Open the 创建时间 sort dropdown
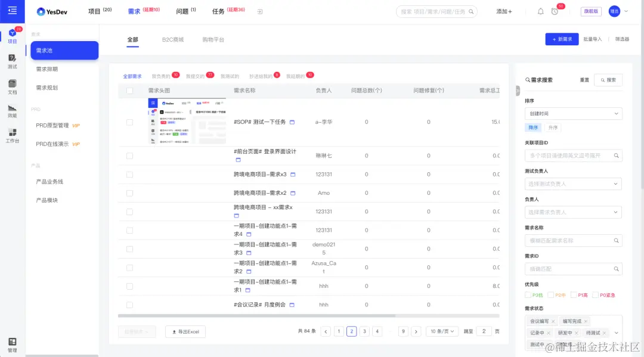The height and width of the screenshot is (357, 644). (x=573, y=113)
